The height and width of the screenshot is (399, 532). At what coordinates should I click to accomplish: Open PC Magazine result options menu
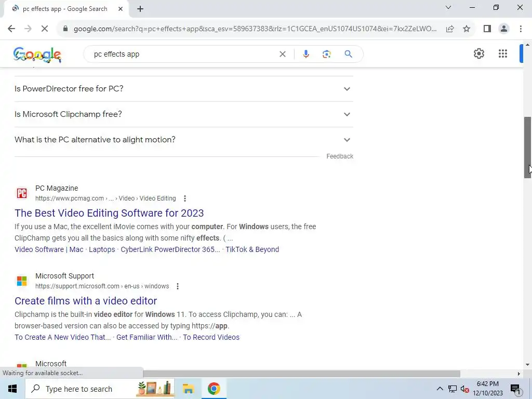tap(184, 198)
